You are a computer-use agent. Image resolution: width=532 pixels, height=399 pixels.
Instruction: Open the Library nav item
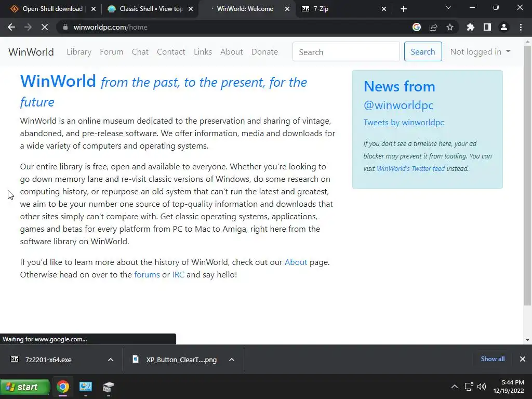coord(79,51)
